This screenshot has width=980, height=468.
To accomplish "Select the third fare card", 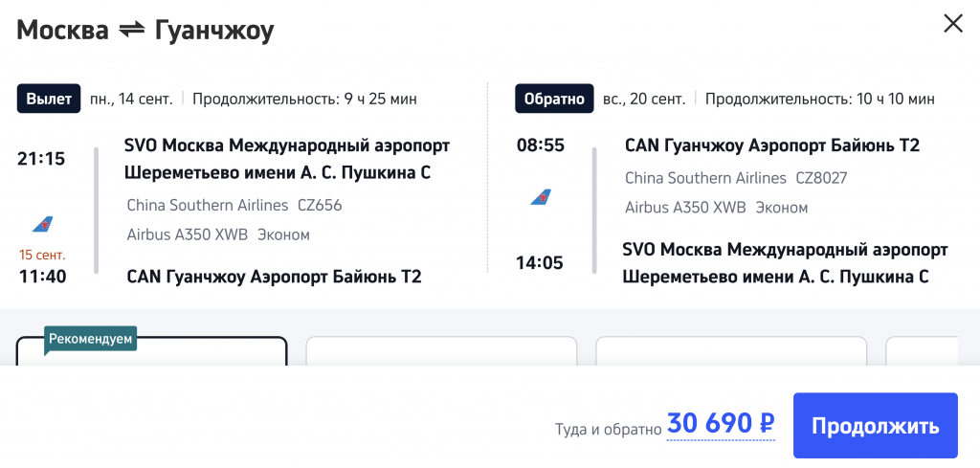I will [x=731, y=351].
